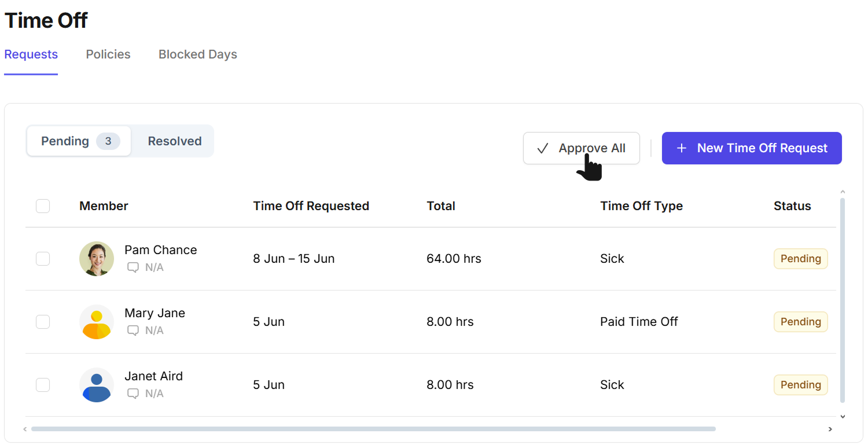Select Pam Chance's row checkbox
868x448 pixels.
tap(43, 259)
